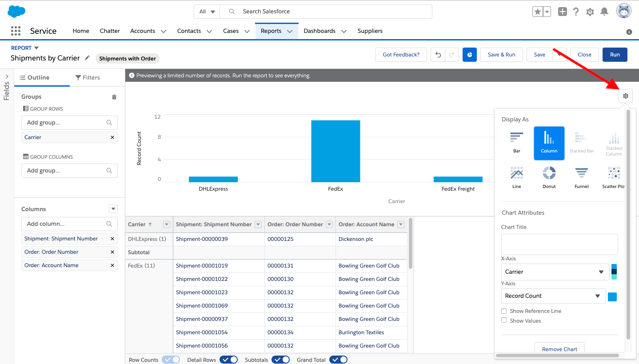Open the Y-Axis Record Count dropdown
The width and height of the screenshot is (639, 364).
pyautogui.click(x=553, y=296)
